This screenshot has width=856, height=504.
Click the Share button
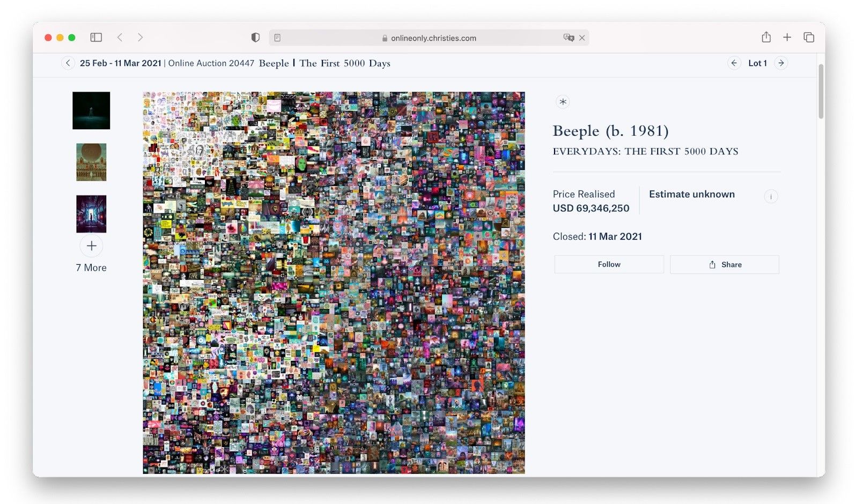tap(725, 264)
